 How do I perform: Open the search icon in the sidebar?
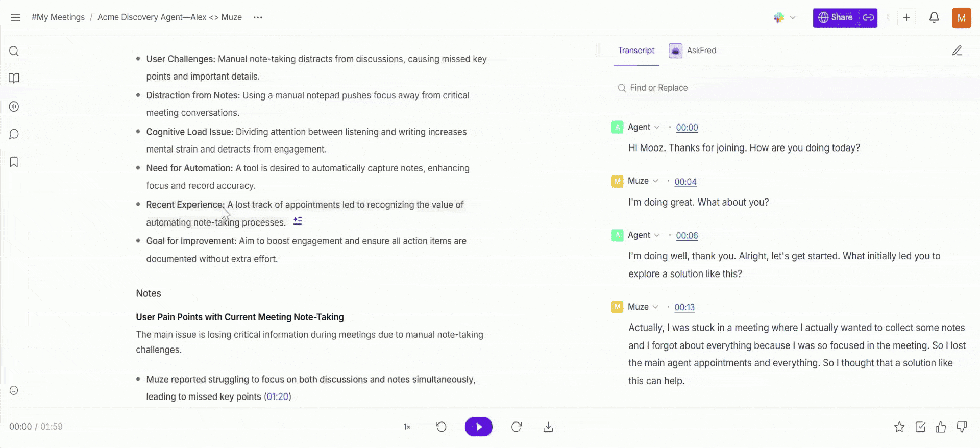(x=14, y=51)
